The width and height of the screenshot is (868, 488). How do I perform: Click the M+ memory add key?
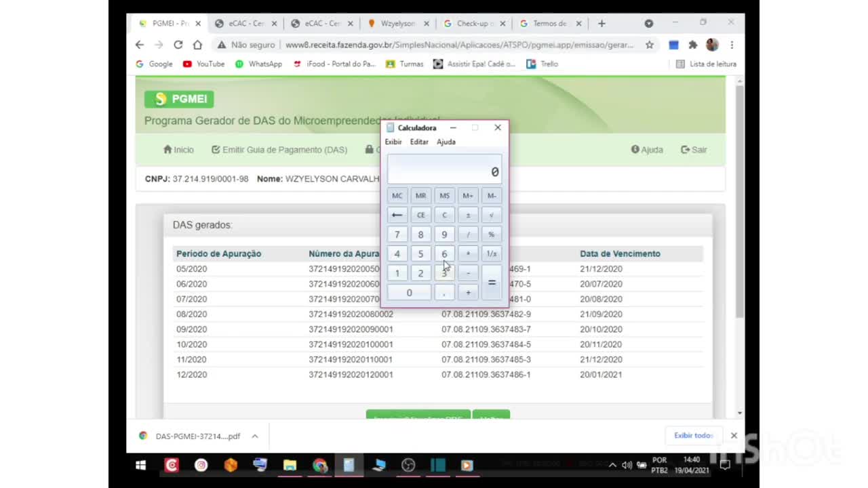click(x=468, y=196)
